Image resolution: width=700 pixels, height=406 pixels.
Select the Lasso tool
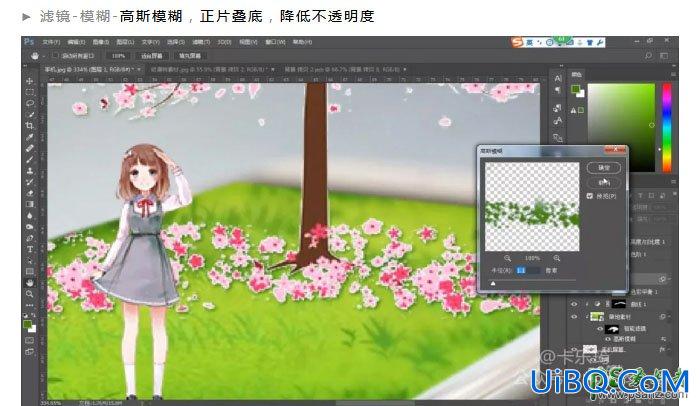30,103
